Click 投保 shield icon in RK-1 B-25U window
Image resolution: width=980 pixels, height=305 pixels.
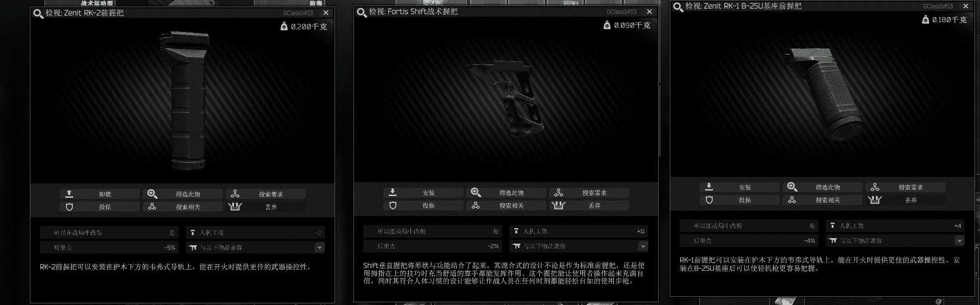point(709,199)
